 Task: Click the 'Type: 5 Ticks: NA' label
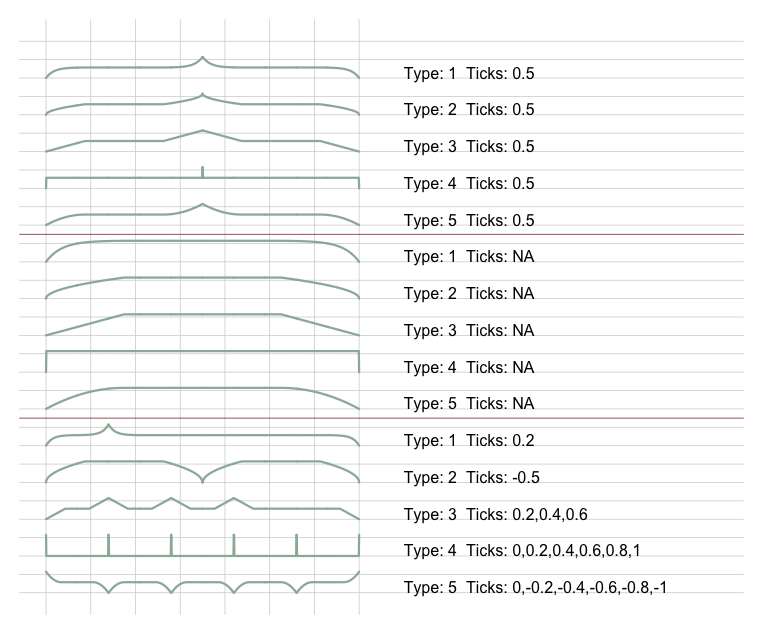[x=469, y=403]
